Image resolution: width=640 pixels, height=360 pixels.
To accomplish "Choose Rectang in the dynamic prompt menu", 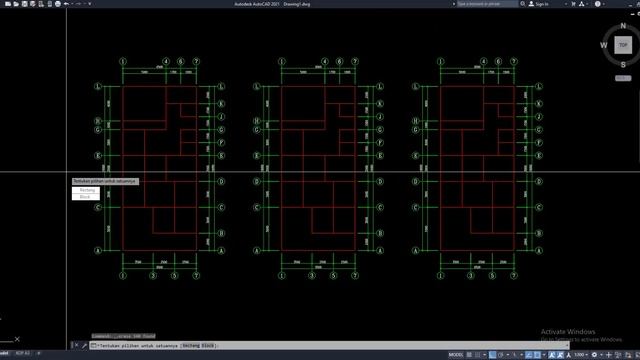I will [x=86, y=190].
